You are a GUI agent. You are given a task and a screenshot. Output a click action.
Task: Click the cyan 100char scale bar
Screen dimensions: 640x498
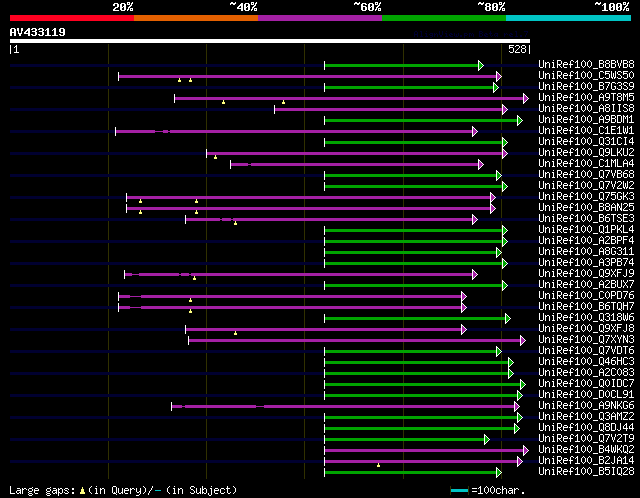(459, 490)
